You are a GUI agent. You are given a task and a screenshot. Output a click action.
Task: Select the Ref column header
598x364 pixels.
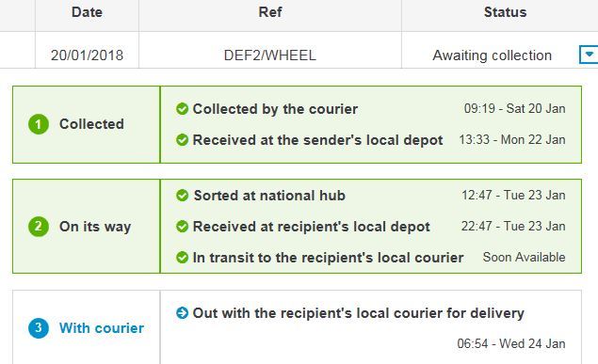[x=270, y=12]
